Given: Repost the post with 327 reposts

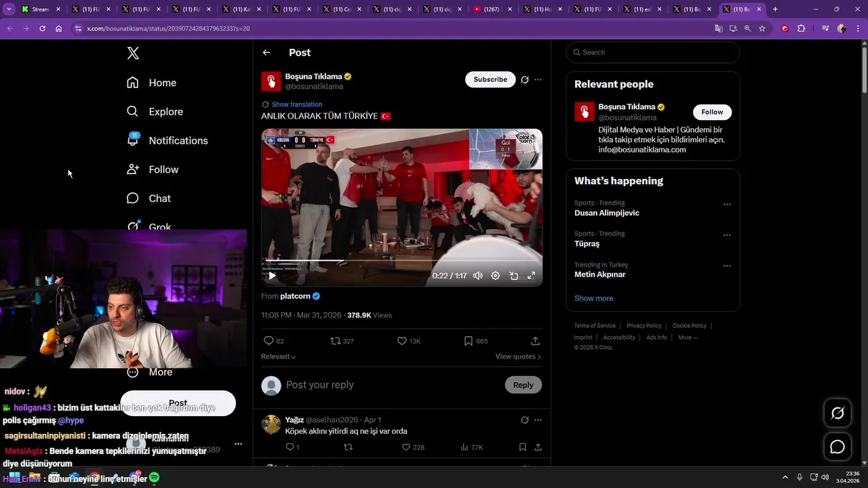Looking at the screenshot, I should [x=342, y=341].
